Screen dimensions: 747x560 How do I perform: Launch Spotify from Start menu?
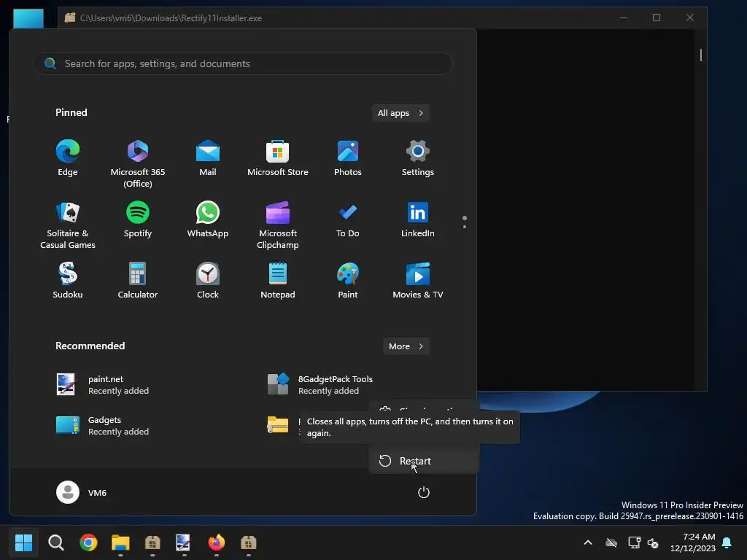(x=138, y=219)
